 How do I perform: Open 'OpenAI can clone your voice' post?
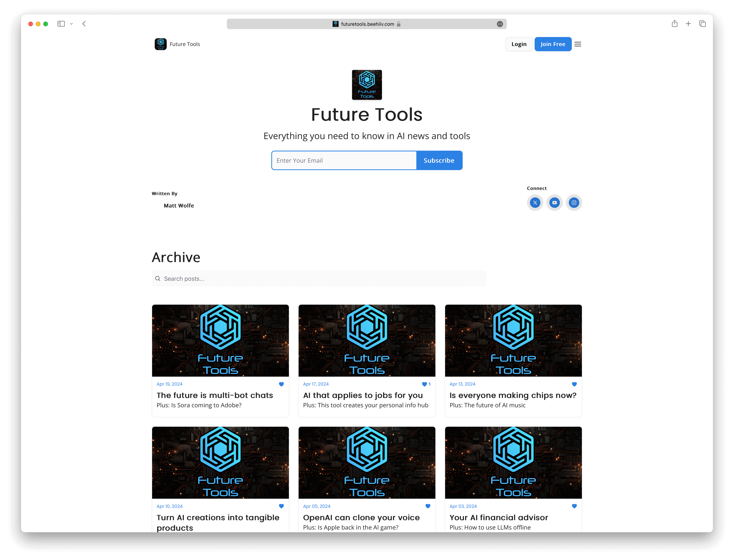click(x=361, y=517)
